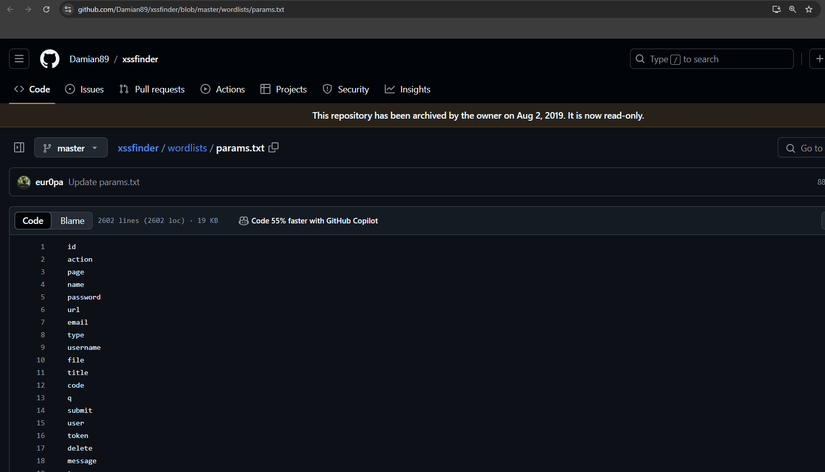Screen dimensions: 825x472
Task: Open the xssfinder repository link in header
Action: (140, 59)
